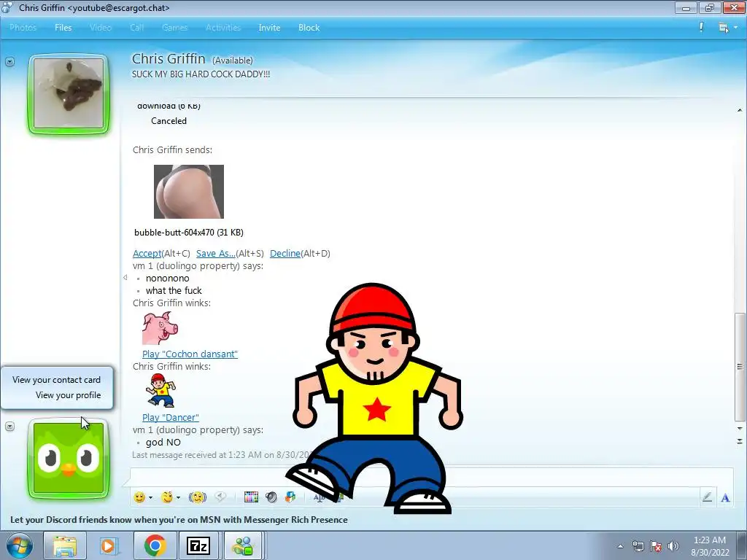
Task: Click Invite in the top bar
Action: click(x=269, y=28)
